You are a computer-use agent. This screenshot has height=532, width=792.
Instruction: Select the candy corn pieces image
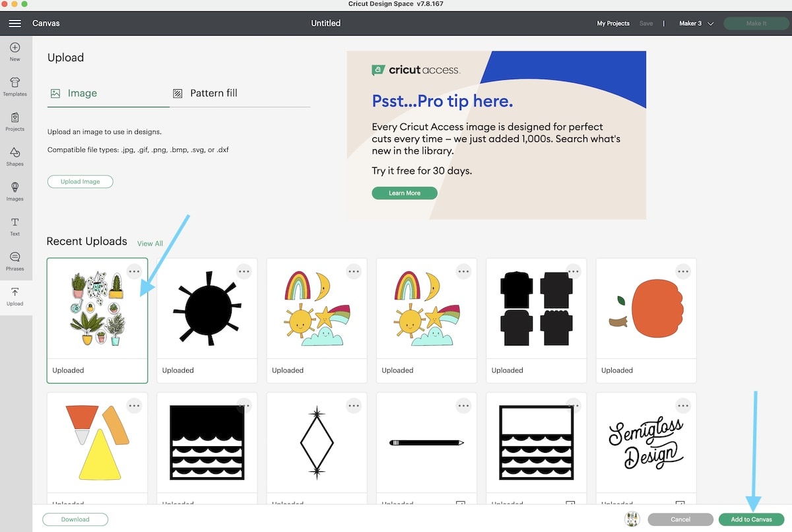tap(97, 449)
